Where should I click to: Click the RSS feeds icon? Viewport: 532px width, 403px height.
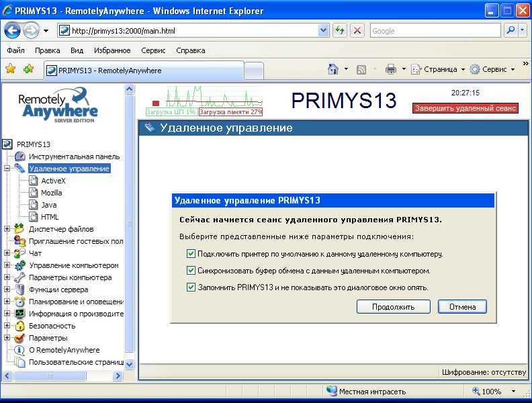(361, 70)
